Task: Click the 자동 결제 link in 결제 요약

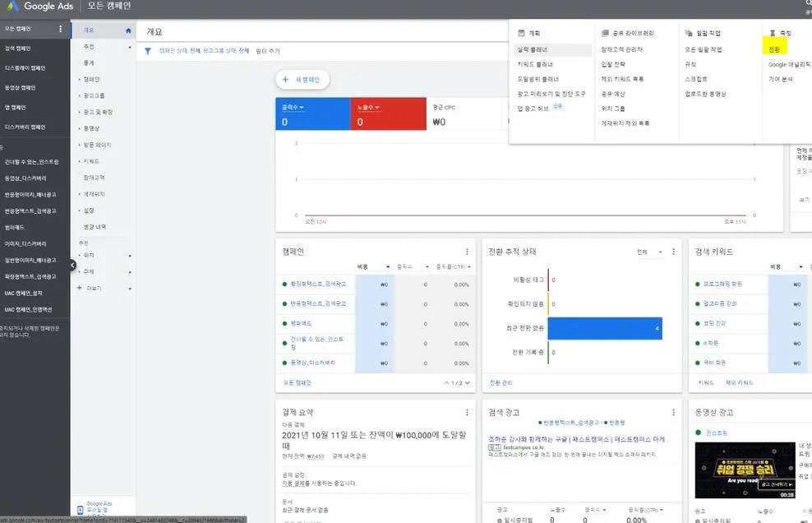Action: click(293, 484)
